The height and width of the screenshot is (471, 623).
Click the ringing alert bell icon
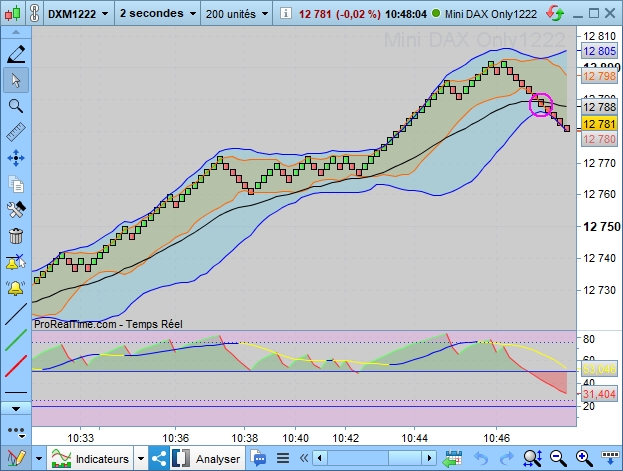(x=16, y=288)
